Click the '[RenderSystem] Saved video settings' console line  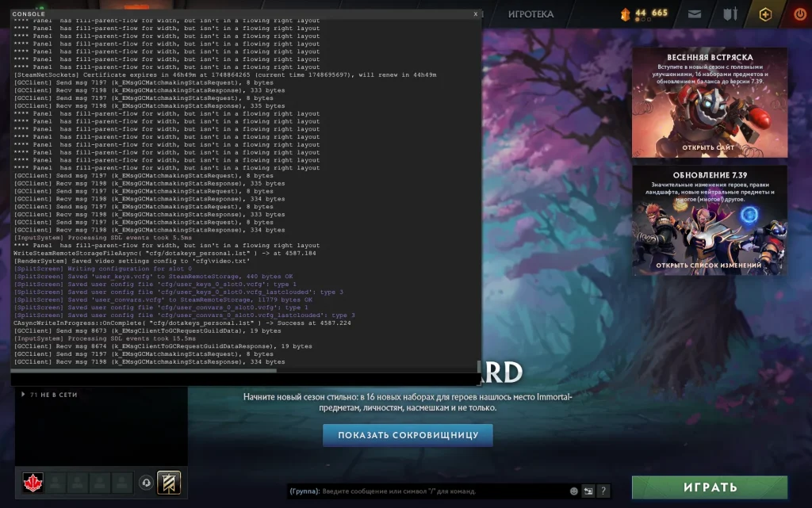click(x=132, y=262)
